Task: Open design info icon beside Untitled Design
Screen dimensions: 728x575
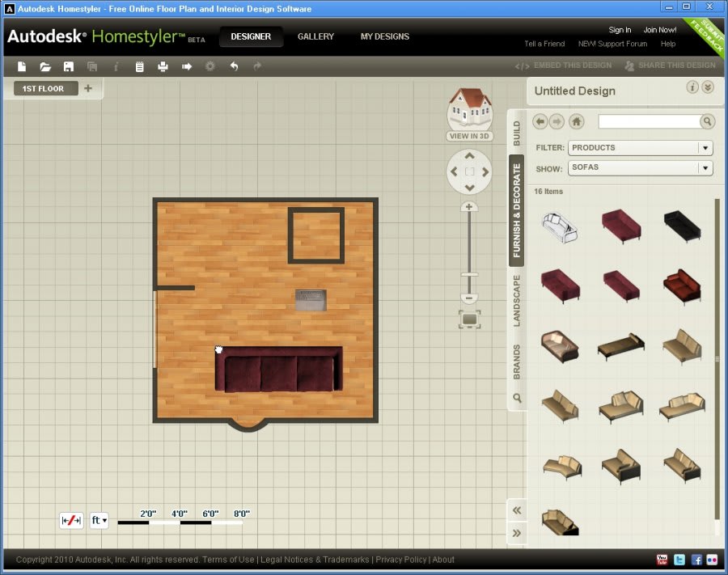Action: point(692,87)
